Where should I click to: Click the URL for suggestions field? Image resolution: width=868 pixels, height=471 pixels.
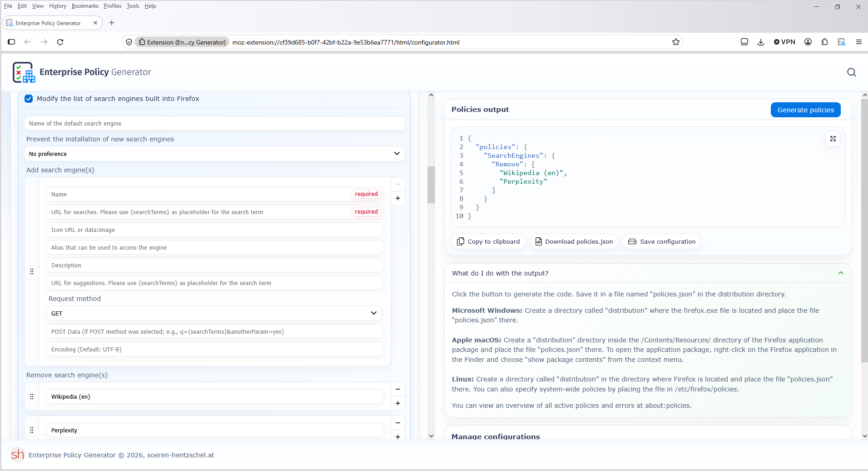[x=215, y=283]
